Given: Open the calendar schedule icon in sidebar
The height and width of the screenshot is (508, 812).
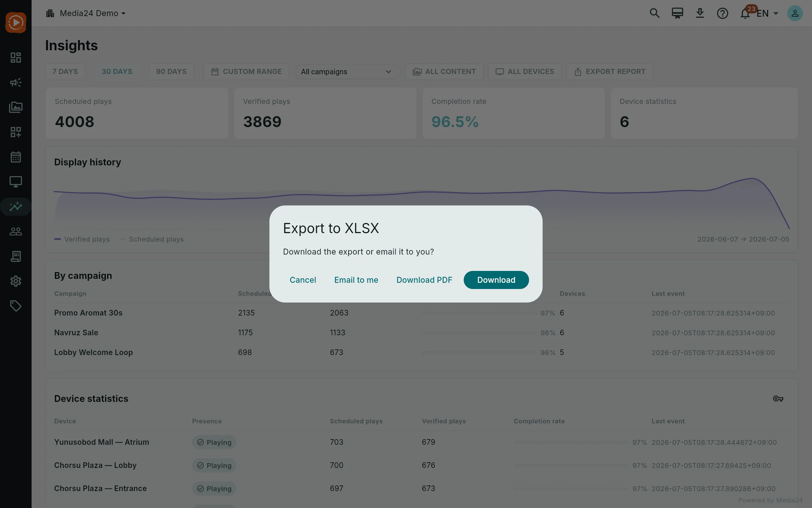Looking at the screenshot, I should coord(16,157).
